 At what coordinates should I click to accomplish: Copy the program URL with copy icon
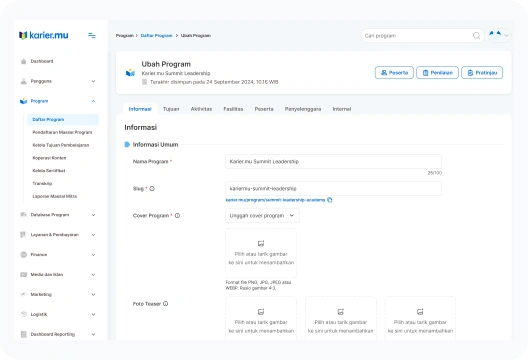pyautogui.click(x=330, y=200)
